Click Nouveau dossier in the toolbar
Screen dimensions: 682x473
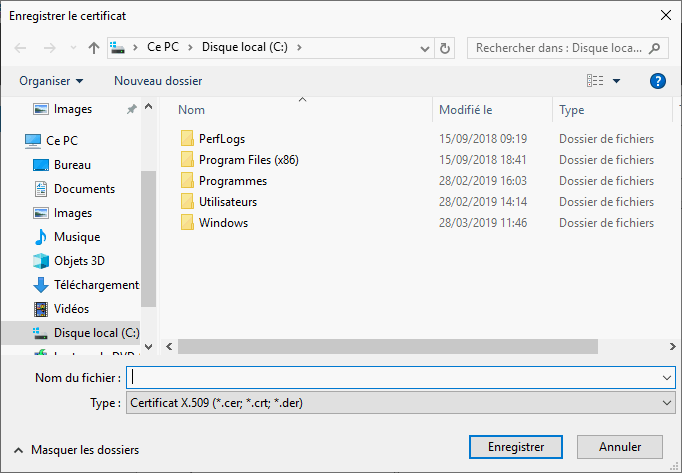click(158, 81)
